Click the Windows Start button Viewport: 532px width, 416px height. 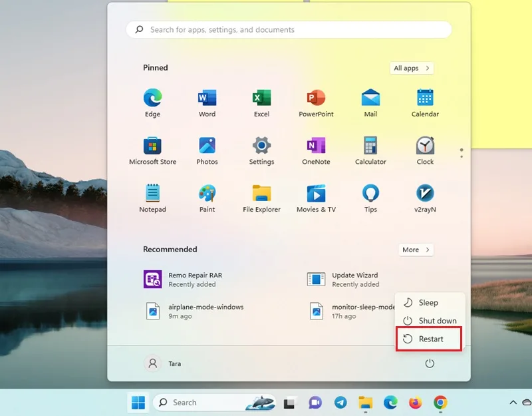point(138,403)
